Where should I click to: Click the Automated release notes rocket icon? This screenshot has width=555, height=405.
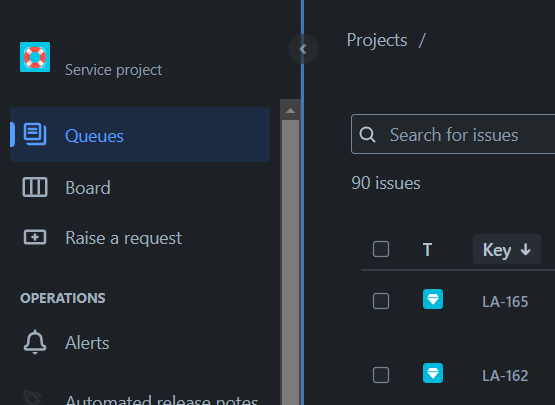coord(33,398)
